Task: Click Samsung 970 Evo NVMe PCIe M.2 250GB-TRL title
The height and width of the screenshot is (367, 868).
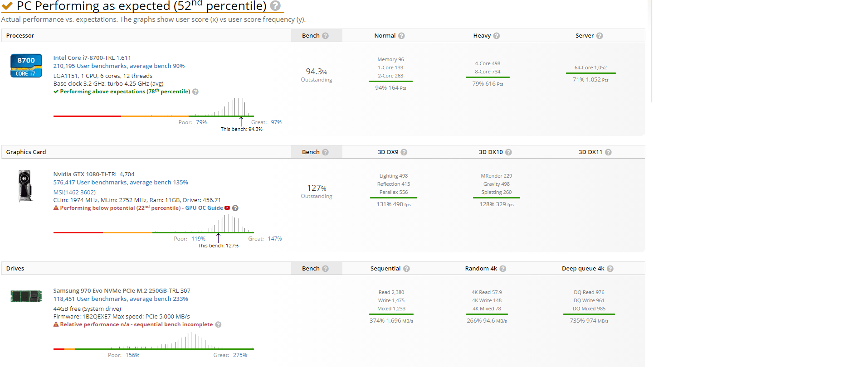Action: click(x=122, y=291)
